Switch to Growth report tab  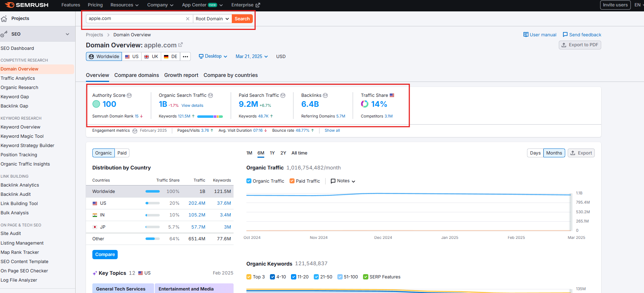pyautogui.click(x=181, y=75)
